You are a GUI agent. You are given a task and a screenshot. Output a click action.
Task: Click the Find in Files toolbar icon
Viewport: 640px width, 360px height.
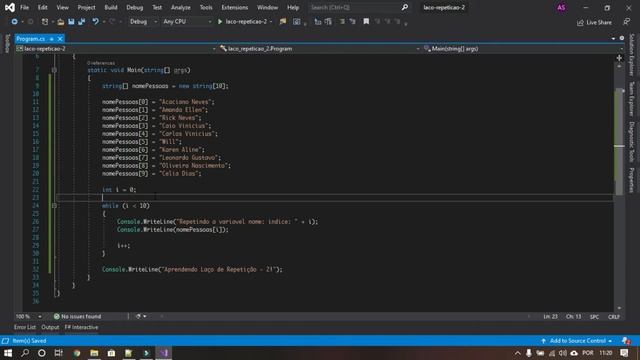282,22
